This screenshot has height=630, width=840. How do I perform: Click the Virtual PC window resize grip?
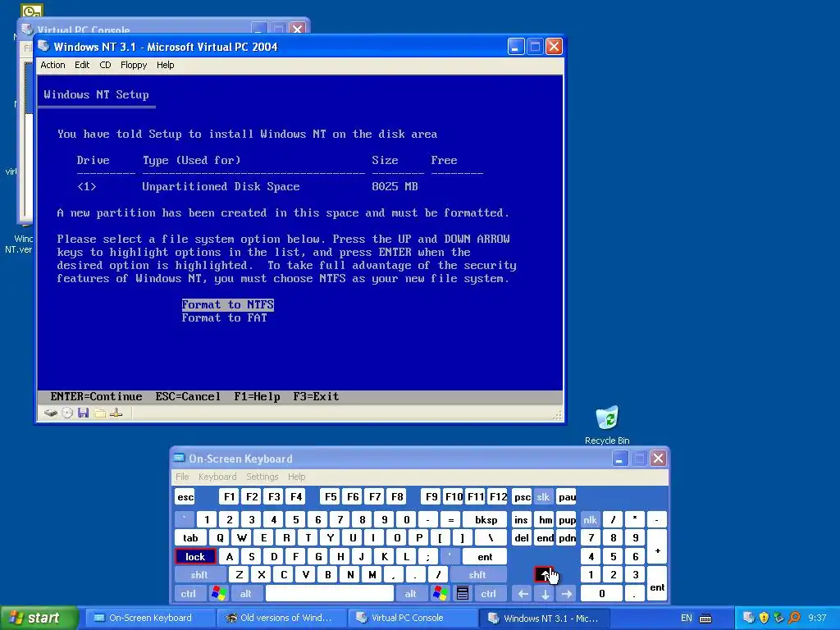(558, 416)
